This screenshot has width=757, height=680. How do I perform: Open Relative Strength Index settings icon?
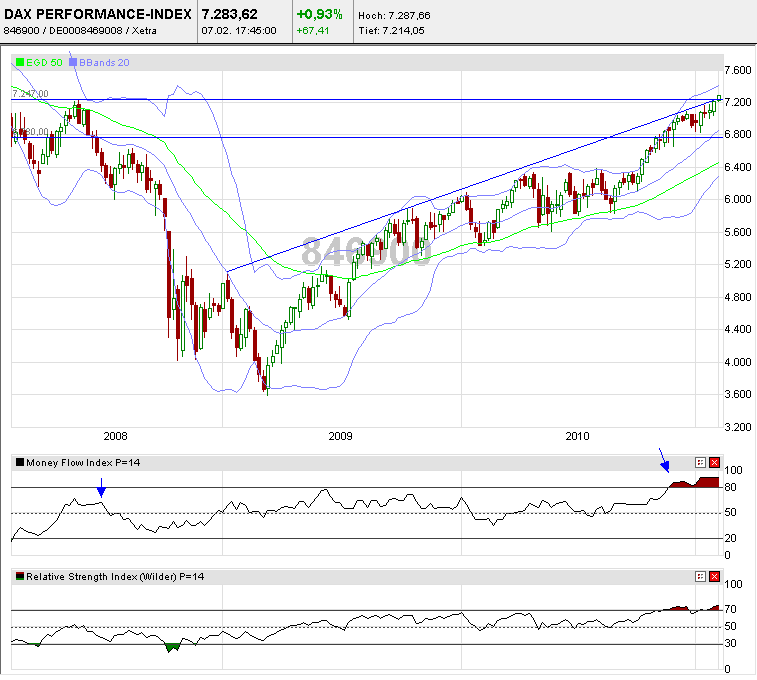(701, 576)
